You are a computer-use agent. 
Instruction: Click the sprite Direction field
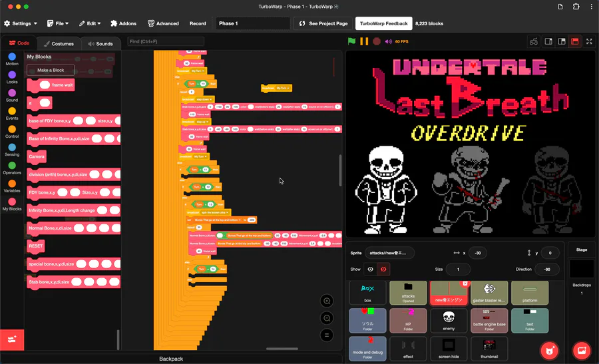(x=547, y=270)
